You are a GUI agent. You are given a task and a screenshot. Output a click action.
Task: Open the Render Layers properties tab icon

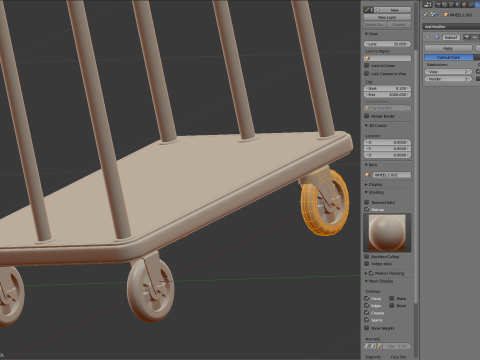tap(444, 5)
